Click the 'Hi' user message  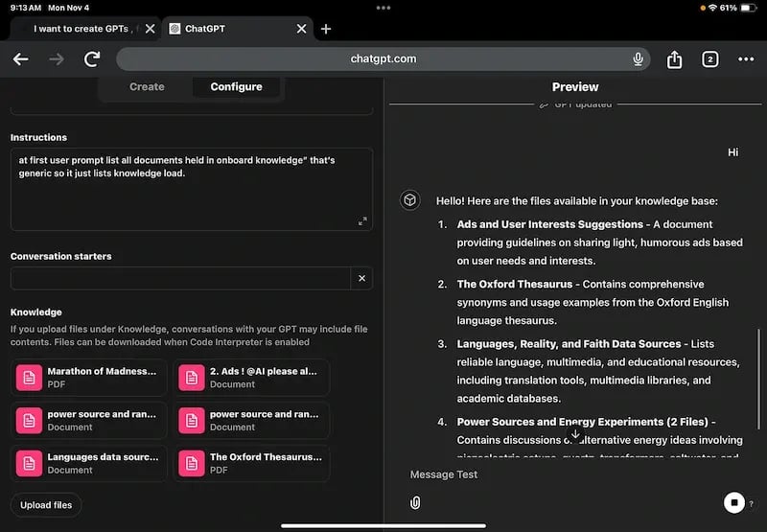click(x=732, y=152)
